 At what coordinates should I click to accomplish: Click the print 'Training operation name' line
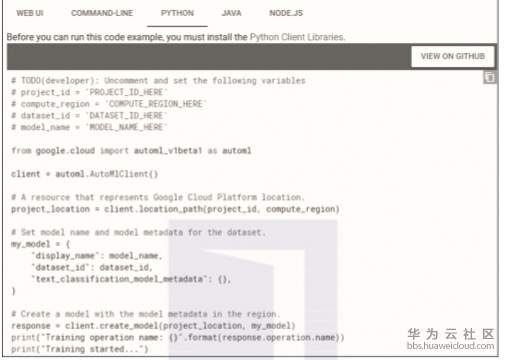(x=178, y=337)
